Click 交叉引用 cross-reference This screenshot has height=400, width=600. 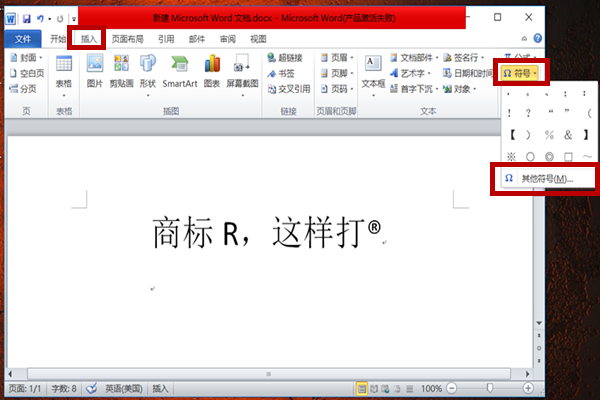(x=289, y=89)
